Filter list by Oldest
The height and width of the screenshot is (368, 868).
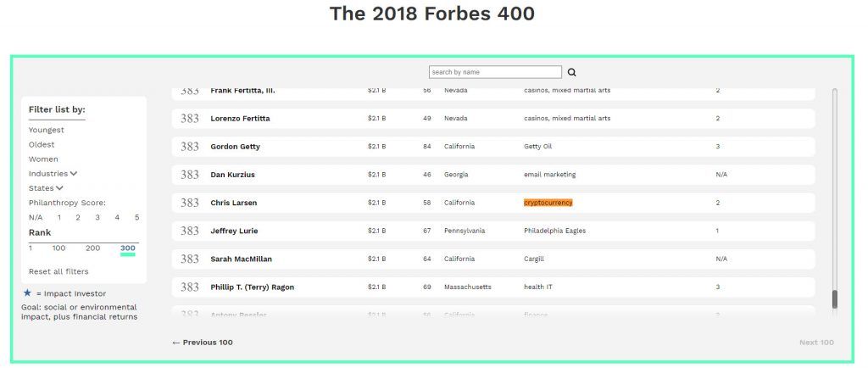coord(42,144)
